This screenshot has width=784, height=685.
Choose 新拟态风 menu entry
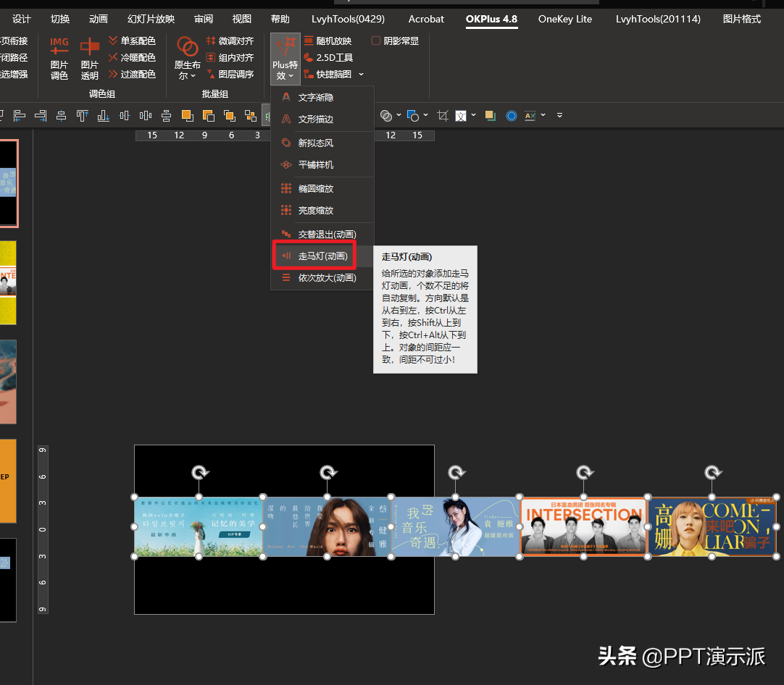pyautogui.click(x=322, y=143)
